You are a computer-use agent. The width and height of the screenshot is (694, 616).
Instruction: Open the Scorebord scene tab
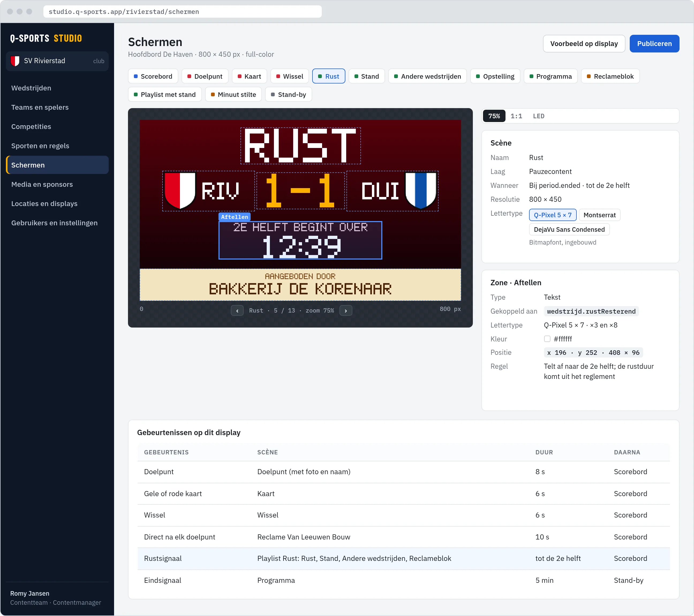pyautogui.click(x=153, y=76)
